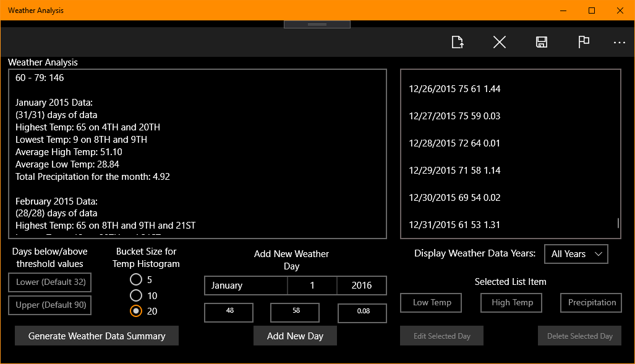The image size is (635, 364).
Task: Click the 'January 2015 Data:' summary line
Action: tap(54, 103)
